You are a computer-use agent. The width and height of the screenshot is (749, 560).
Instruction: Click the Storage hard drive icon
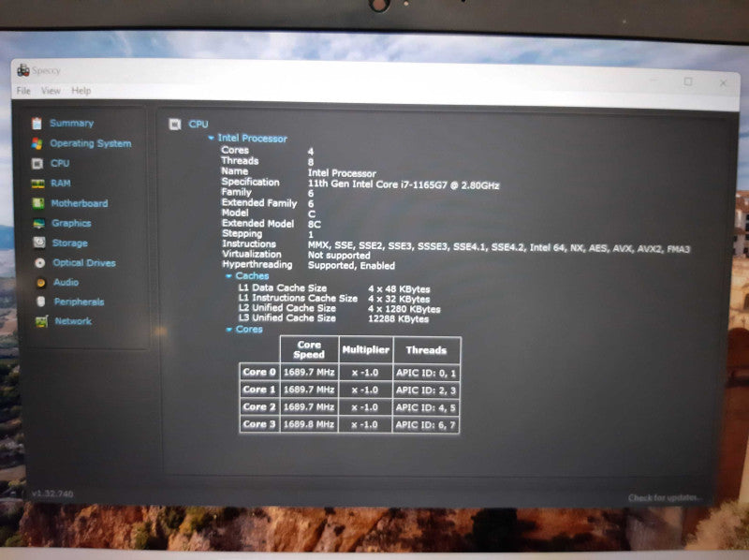39,243
